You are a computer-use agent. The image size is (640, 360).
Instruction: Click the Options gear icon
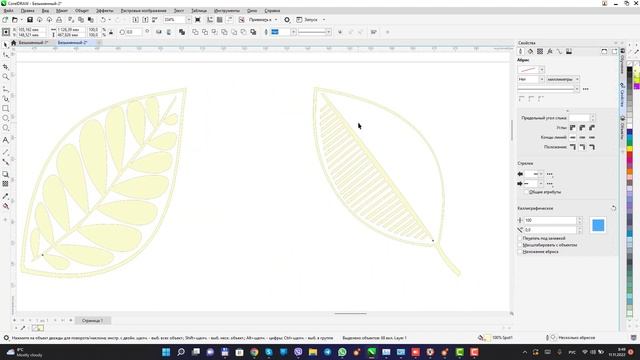pyautogui.click(x=287, y=20)
